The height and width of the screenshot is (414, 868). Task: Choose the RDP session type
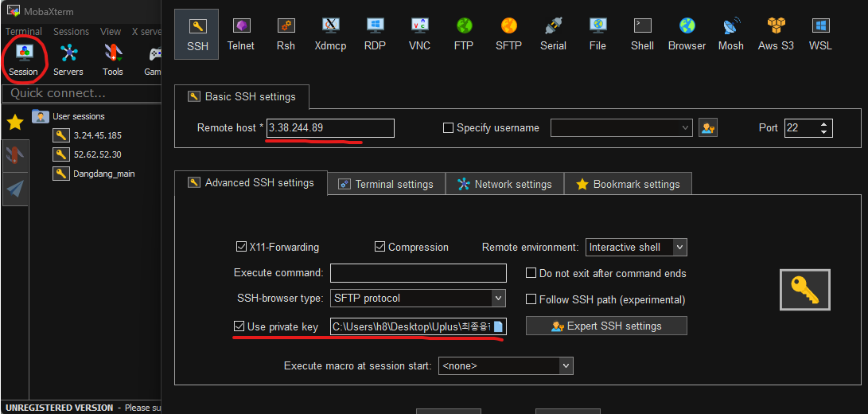(x=375, y=34)
